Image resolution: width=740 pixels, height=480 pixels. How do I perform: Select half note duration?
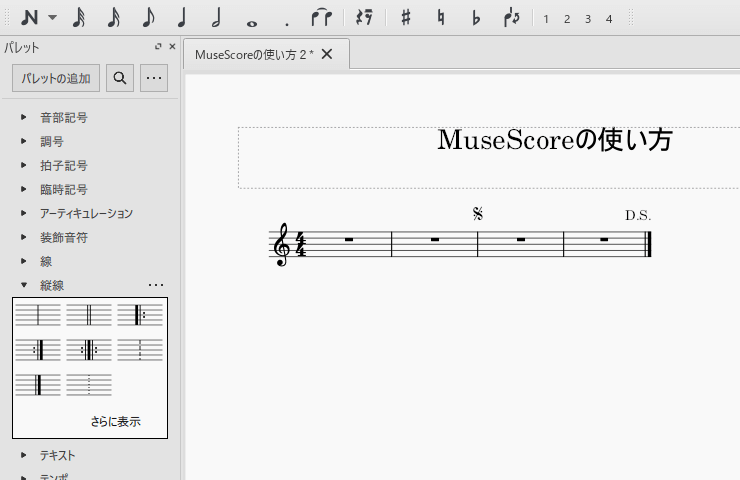[217, 18]
